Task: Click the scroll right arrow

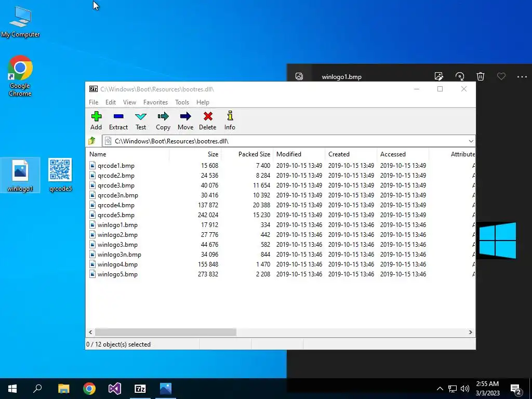Action: [x=471, y=332]
